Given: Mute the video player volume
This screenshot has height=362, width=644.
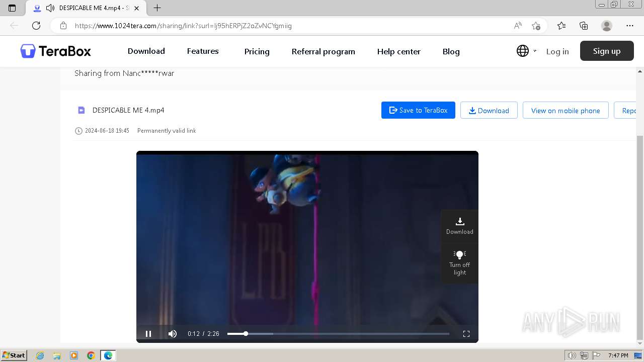Looking at the screenshot, I should click(x=173, y=334).
